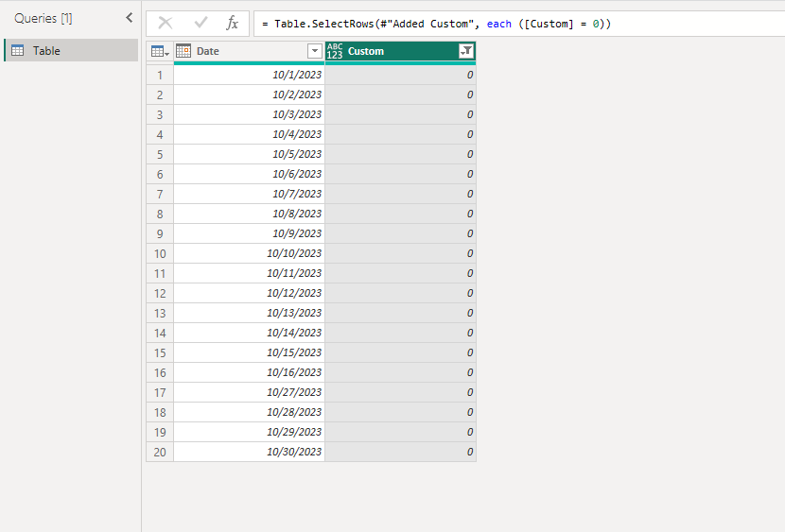Select the Custom column header

400,51
